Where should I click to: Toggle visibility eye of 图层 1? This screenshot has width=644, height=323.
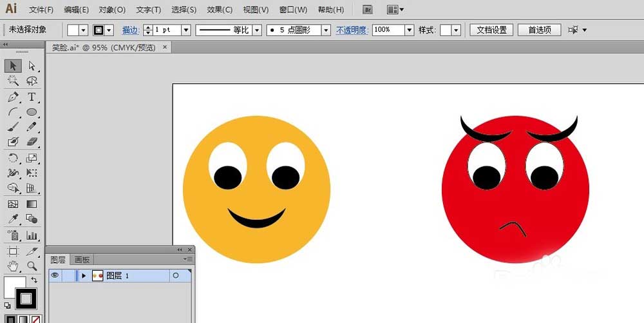coord(55,275)
